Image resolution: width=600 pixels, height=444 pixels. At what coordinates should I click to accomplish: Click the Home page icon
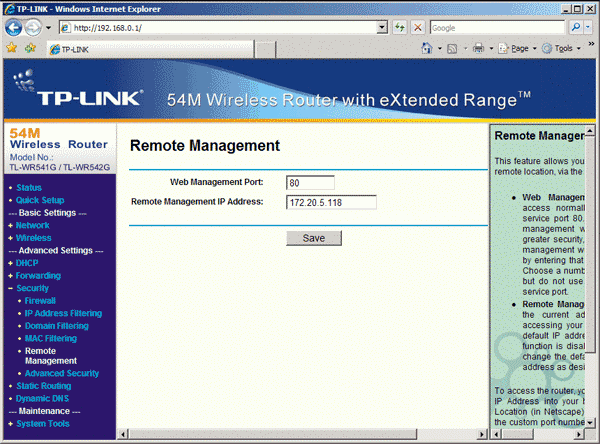427,48
